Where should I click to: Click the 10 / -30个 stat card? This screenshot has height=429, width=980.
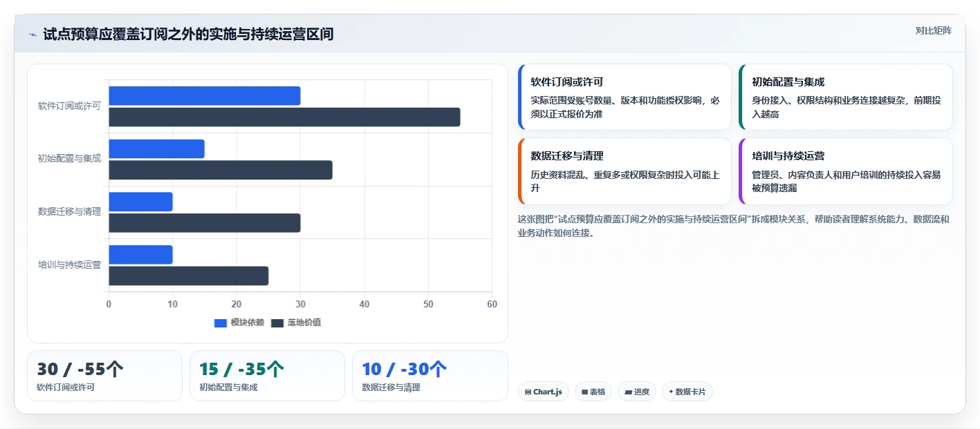(430, 376)
